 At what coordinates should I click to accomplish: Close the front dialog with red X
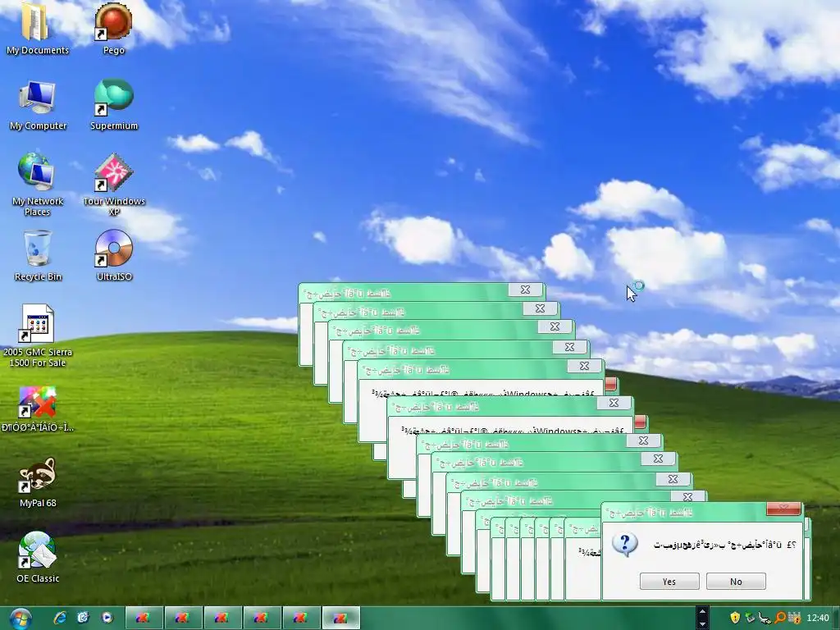[x=783, y=508]
